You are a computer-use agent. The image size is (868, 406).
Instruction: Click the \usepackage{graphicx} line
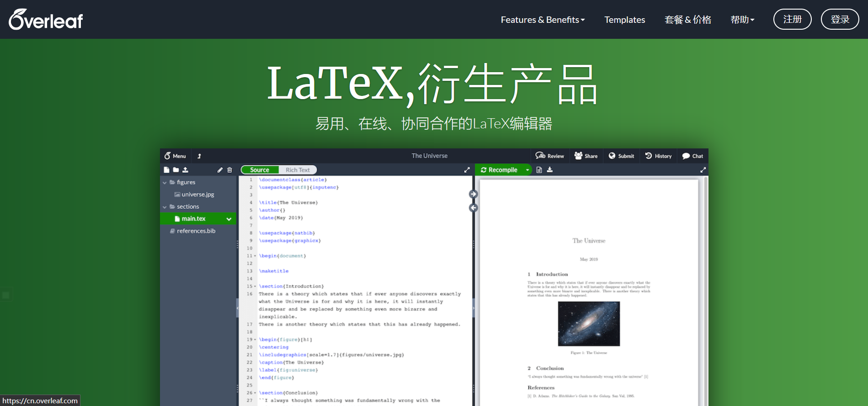tap(290, 241)
